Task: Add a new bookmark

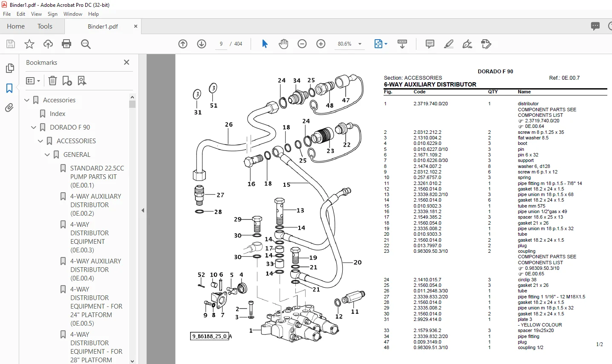Action: coord(67,81)
